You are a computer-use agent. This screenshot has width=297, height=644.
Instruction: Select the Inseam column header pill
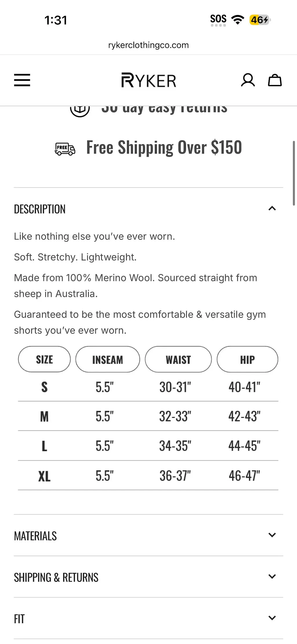pos(108,359)
